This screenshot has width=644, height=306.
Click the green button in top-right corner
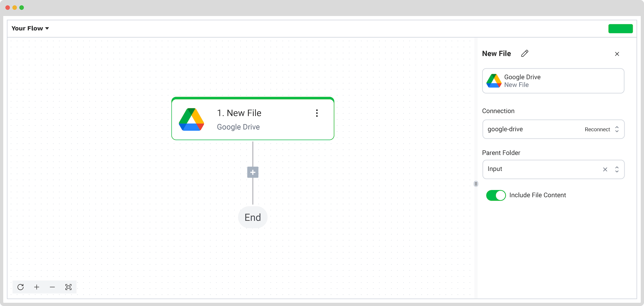tap(620, 29)
